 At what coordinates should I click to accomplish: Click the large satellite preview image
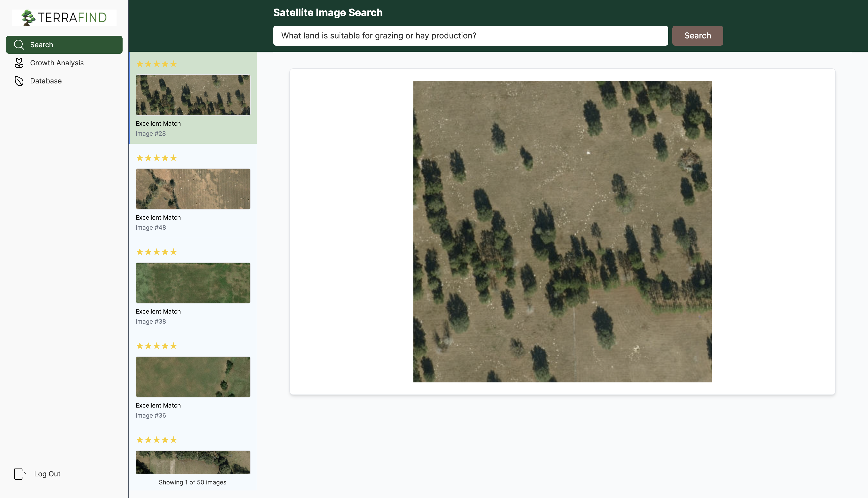click(562, 232)
